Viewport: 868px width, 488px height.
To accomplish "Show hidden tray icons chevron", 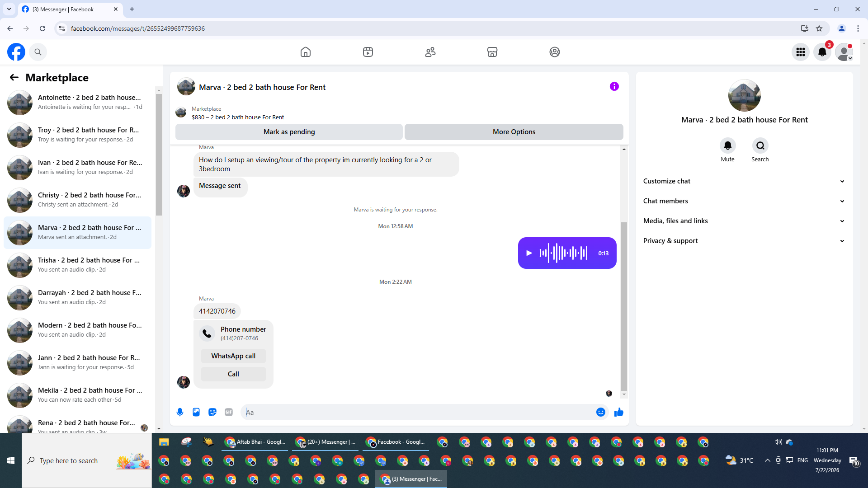I will coord(767,460).
